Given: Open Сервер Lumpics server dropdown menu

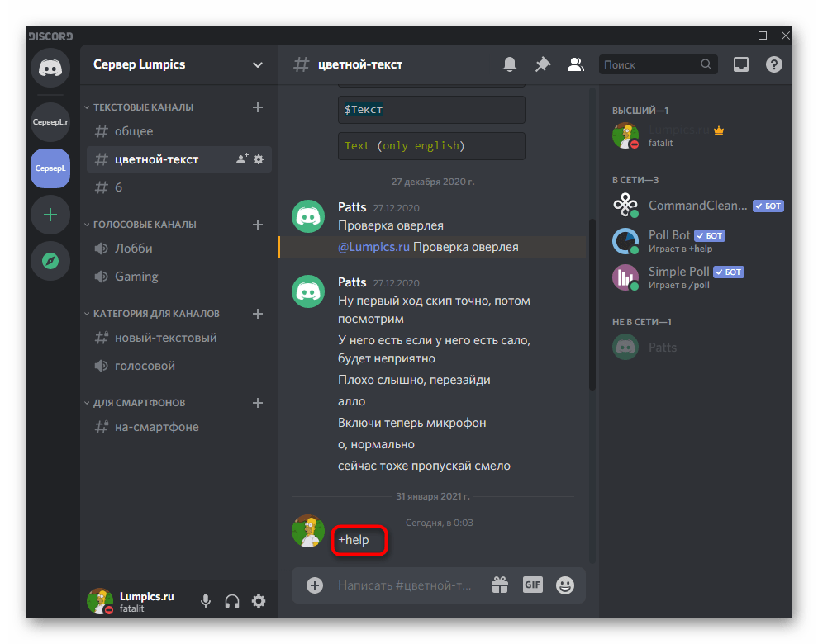Looking at the screenshot, I should [x=258, y=64].
